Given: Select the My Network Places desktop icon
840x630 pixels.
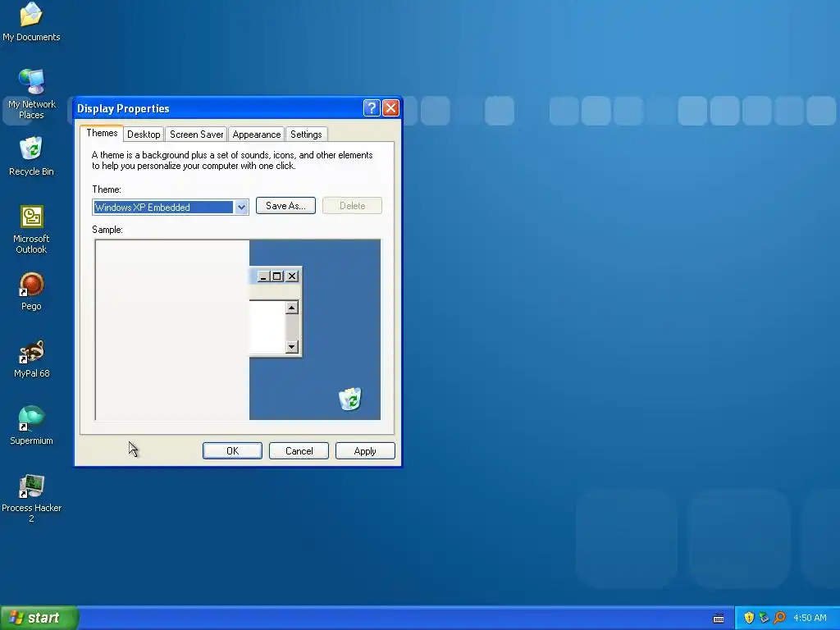Looking at the screenshot, I should (31, 94).
